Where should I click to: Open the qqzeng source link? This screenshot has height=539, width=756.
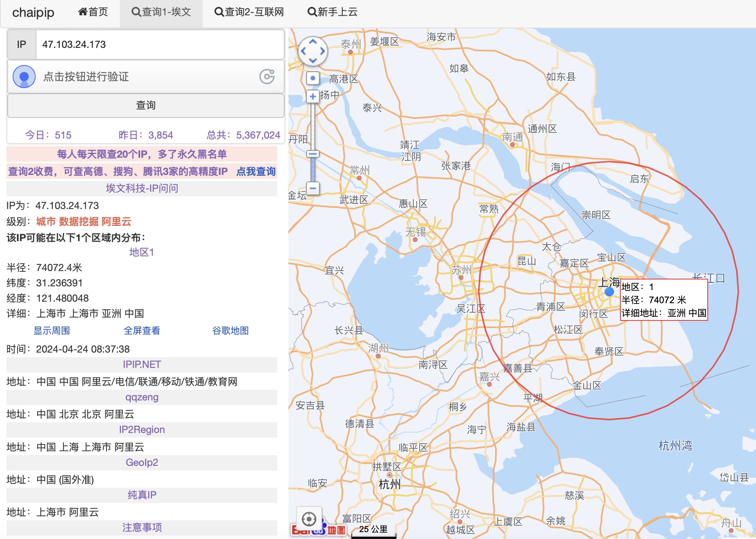click(142, 397)
